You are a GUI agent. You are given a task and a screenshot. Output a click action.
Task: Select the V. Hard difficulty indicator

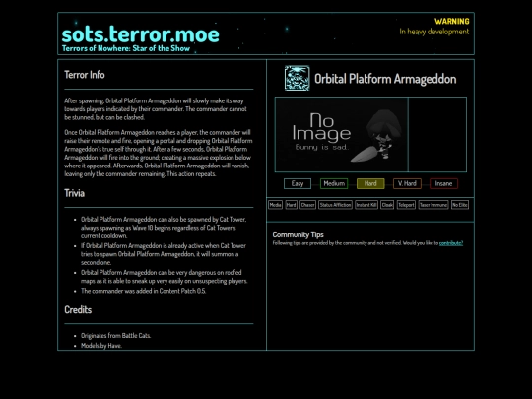point(407,183)
